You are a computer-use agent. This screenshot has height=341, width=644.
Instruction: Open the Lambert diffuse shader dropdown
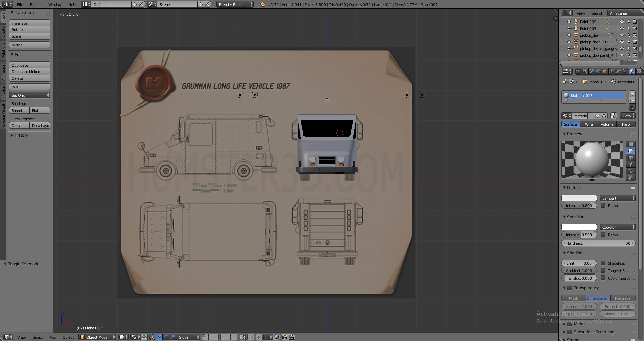617,198
